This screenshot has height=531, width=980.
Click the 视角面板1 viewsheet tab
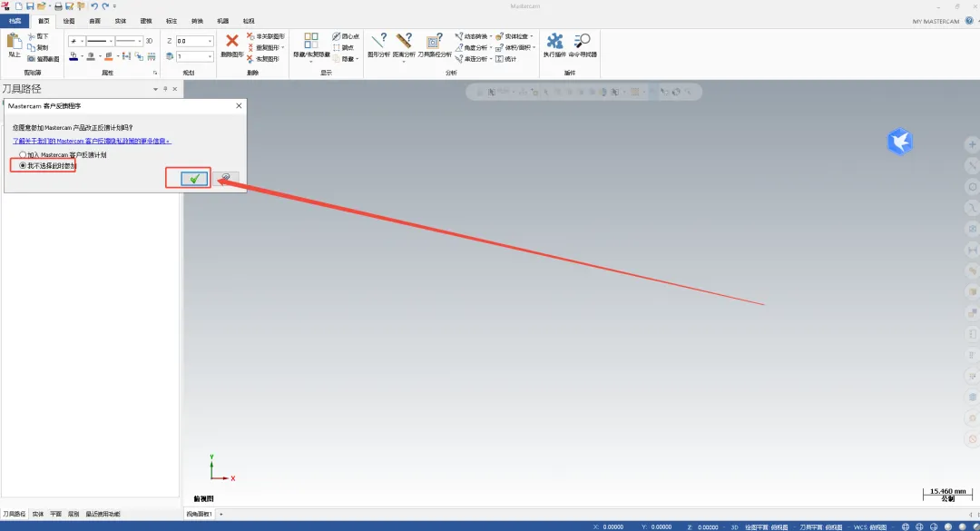[199, 514]
